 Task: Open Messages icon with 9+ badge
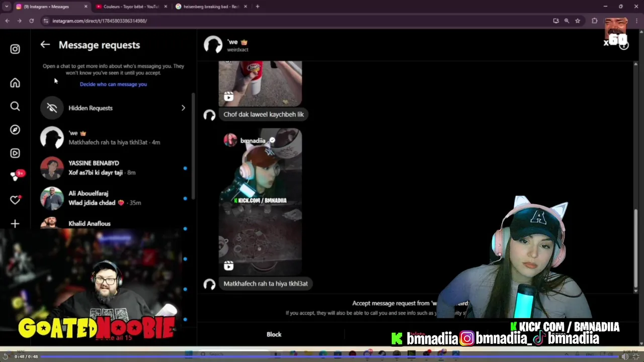pyautogui.click(x=15, y=176)
